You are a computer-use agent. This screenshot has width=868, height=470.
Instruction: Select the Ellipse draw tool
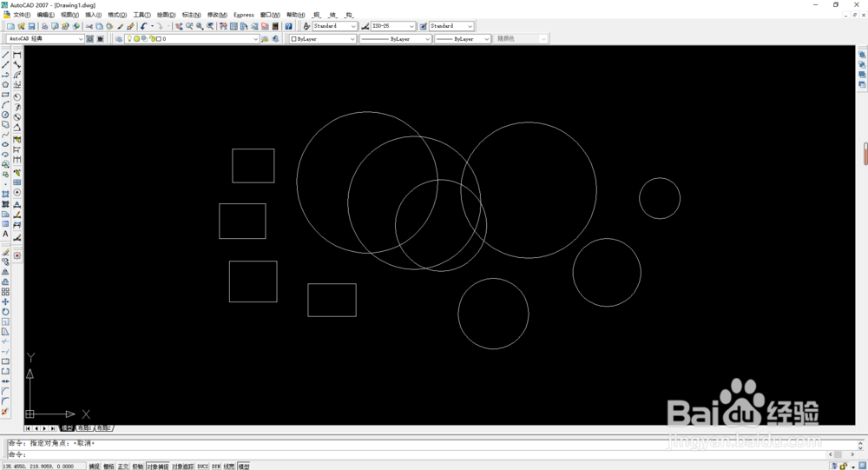pyautogui.click(x=5, y=145)
